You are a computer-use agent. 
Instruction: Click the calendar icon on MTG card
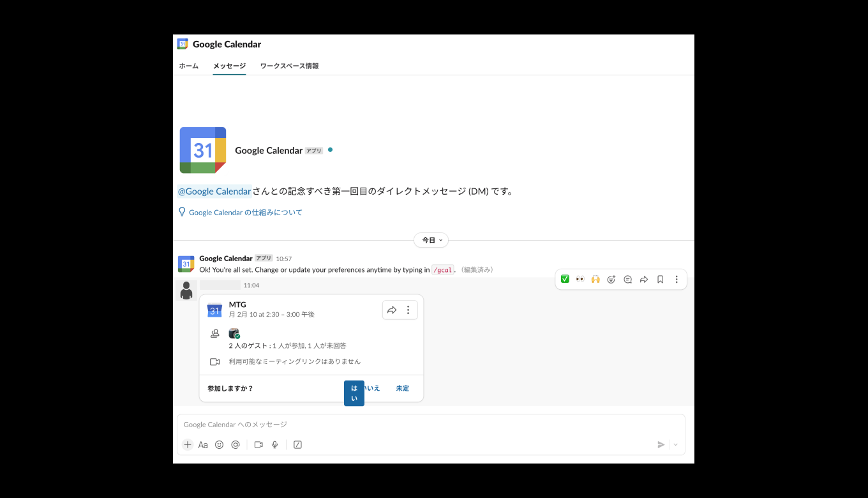[x=214, y=310]
